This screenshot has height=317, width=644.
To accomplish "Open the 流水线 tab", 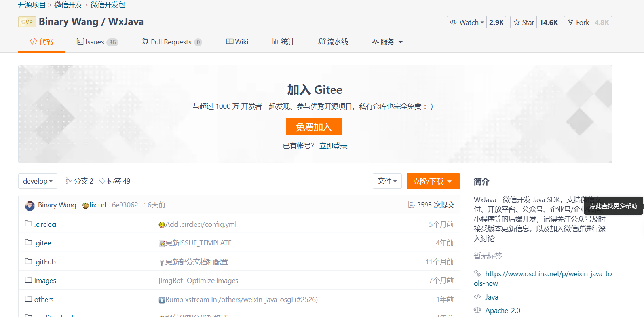I will pyautogui.click(x=333, y=42).
